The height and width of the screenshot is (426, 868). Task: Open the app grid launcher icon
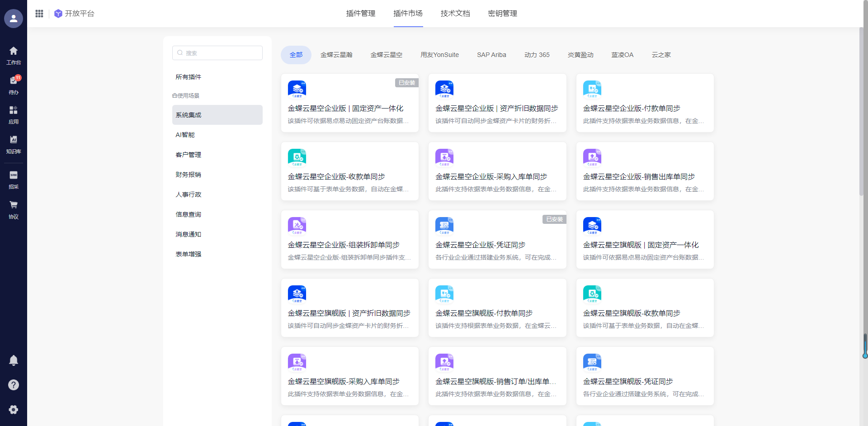[39, 14]
